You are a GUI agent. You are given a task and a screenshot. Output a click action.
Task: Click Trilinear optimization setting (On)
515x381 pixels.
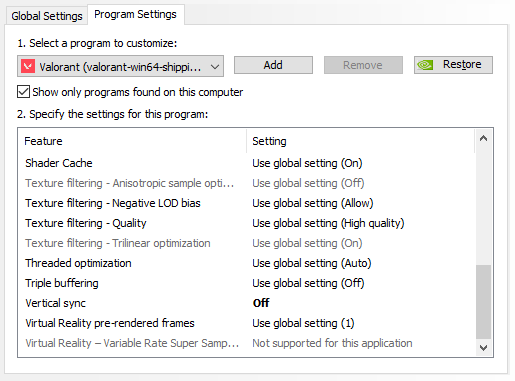(x=307, y=243)
